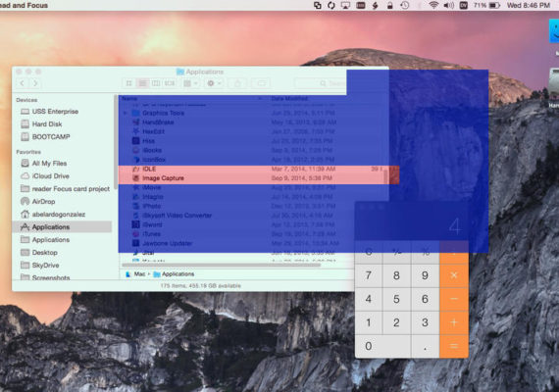
Task: Click the Finder list vertical scrollbar
Action: coord(385,177)
